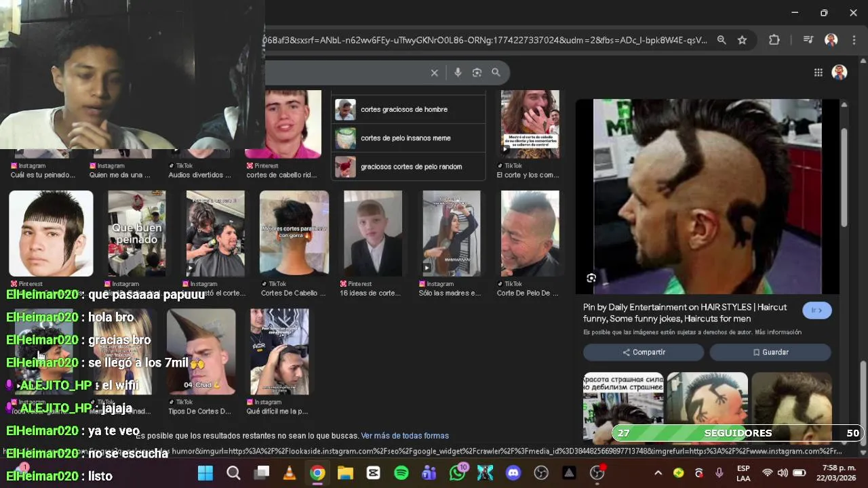
Task: Open the Google account avatar on page
Action: point(840,73)
